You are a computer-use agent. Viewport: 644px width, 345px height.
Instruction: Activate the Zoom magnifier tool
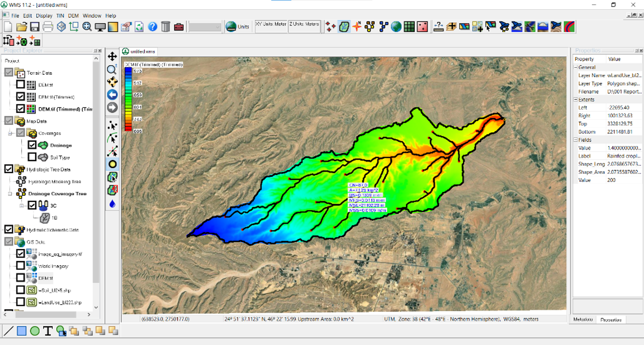112,70
